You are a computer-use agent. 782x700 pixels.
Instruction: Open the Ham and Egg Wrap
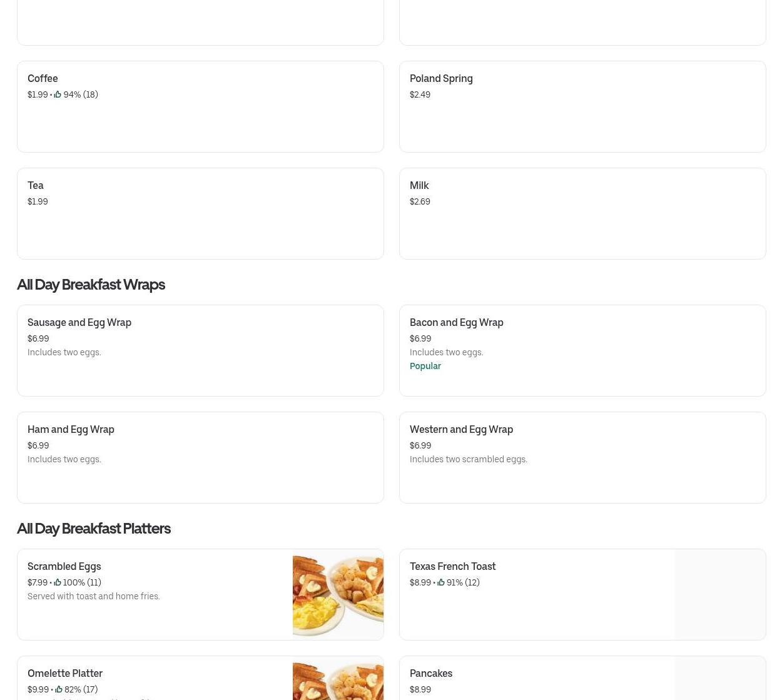[200, 457]
